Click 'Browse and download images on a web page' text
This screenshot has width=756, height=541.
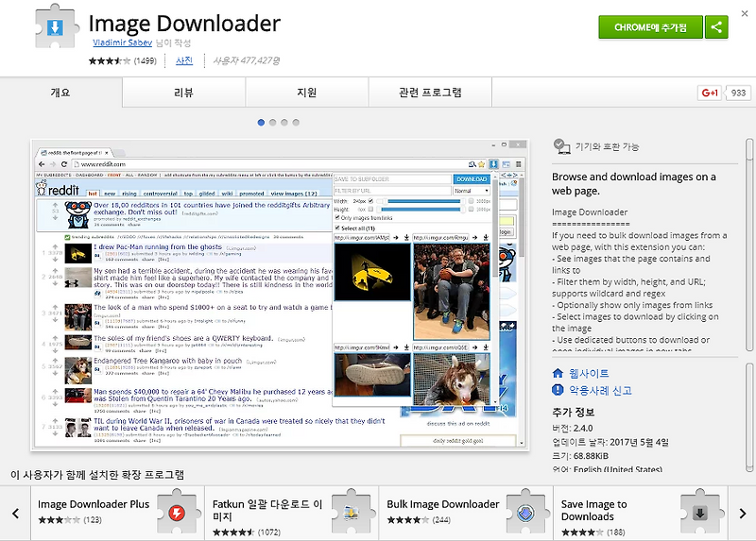coord(634,183)
